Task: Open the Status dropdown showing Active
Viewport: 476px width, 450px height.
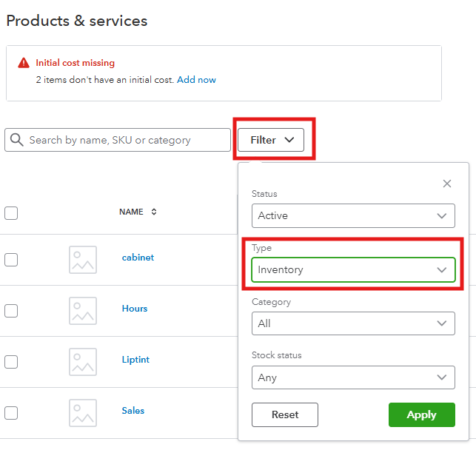Action: [x=352, y=216]
